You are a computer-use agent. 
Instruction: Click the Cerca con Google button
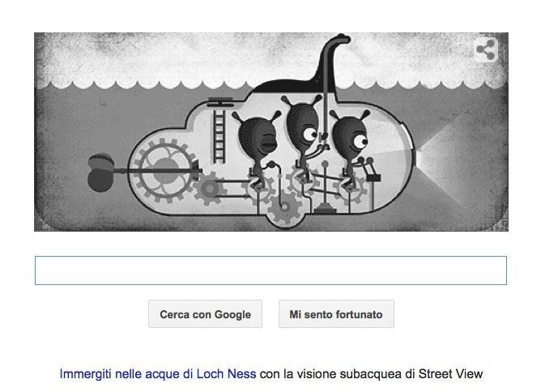coord(205,314)
